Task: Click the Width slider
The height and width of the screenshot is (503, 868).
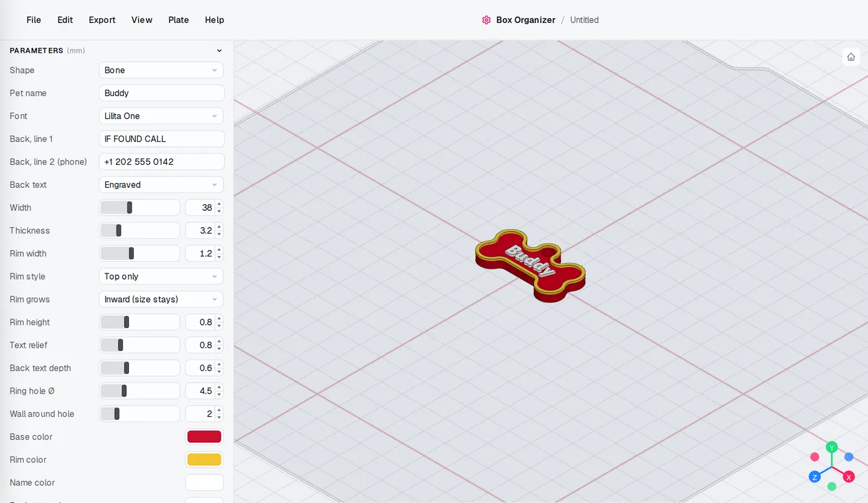Action: tap(139, 208)
